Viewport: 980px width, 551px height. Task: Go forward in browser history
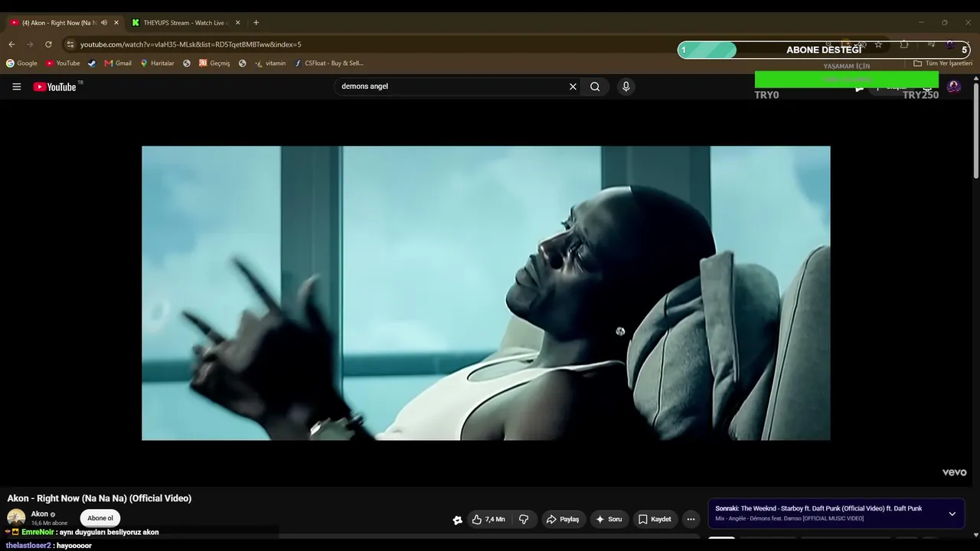click(x=31, y=44)
